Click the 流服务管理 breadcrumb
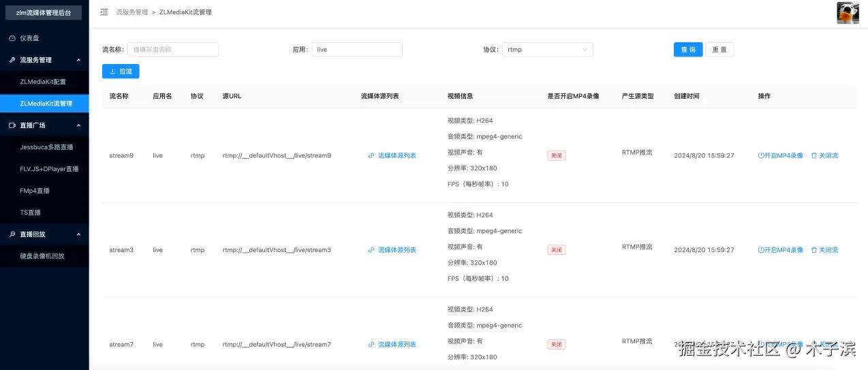Screen dimensions: 868x370 click(131, 12)
